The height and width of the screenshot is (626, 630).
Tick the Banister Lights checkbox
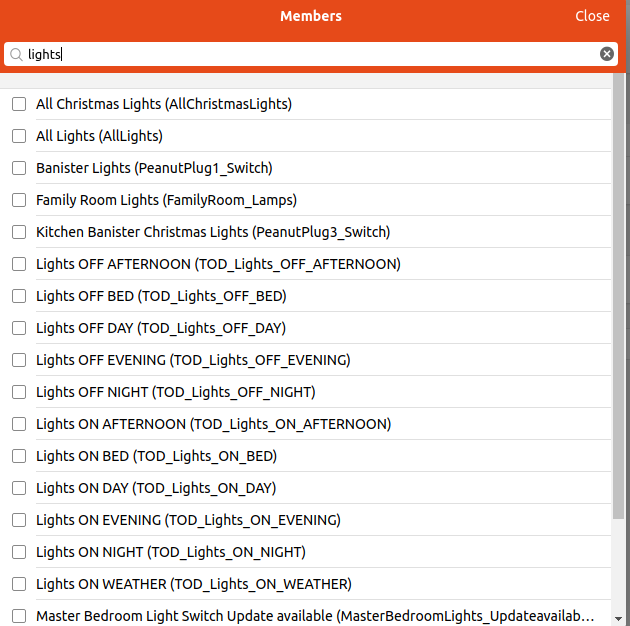click(19, 168)
